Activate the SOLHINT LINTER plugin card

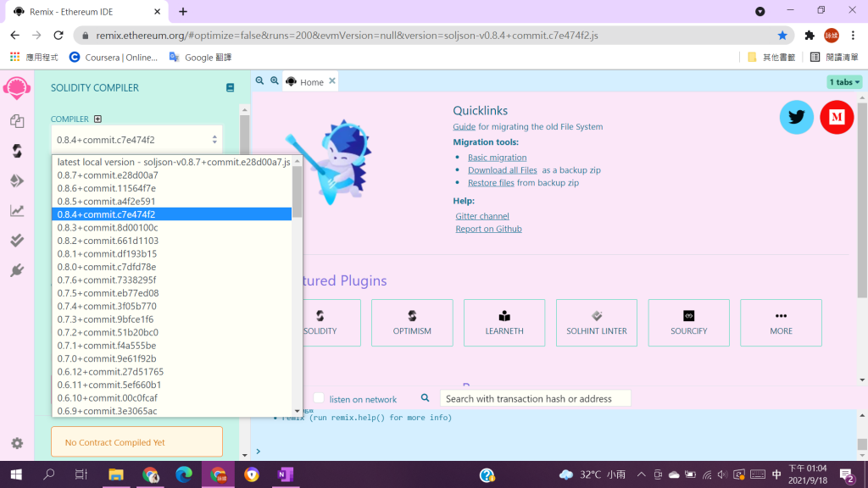pos(596,323)
